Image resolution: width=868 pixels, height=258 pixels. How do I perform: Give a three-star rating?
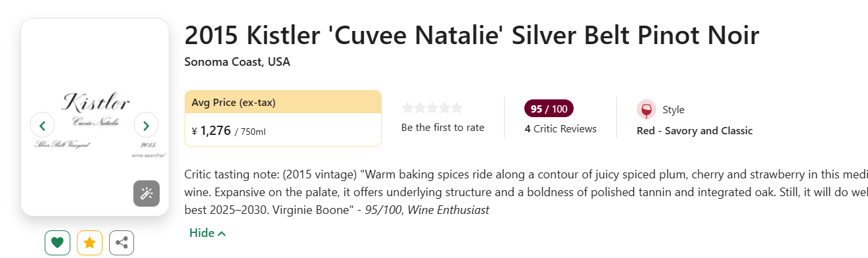pyautogui.click(x=432, y=108)
